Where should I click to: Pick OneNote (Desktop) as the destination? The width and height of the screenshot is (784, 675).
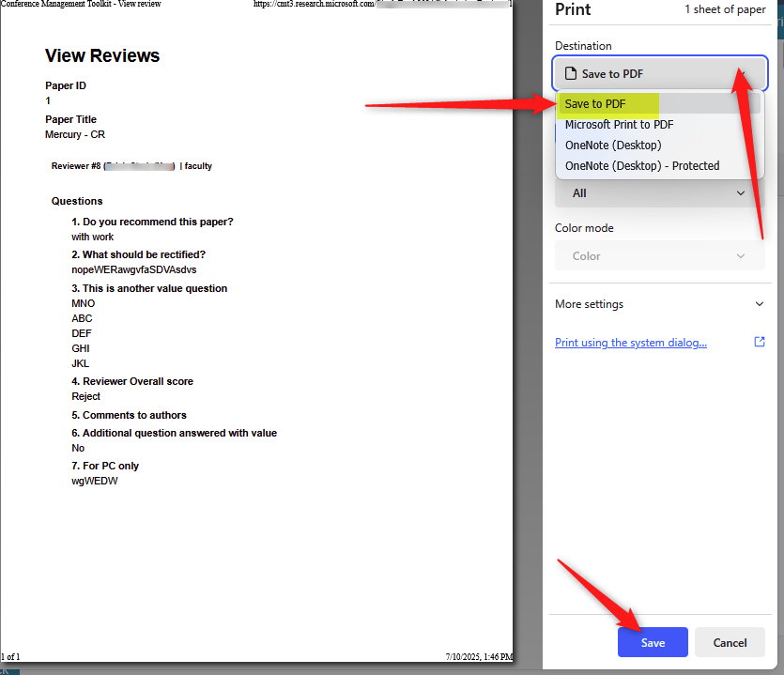coord(612,145)
